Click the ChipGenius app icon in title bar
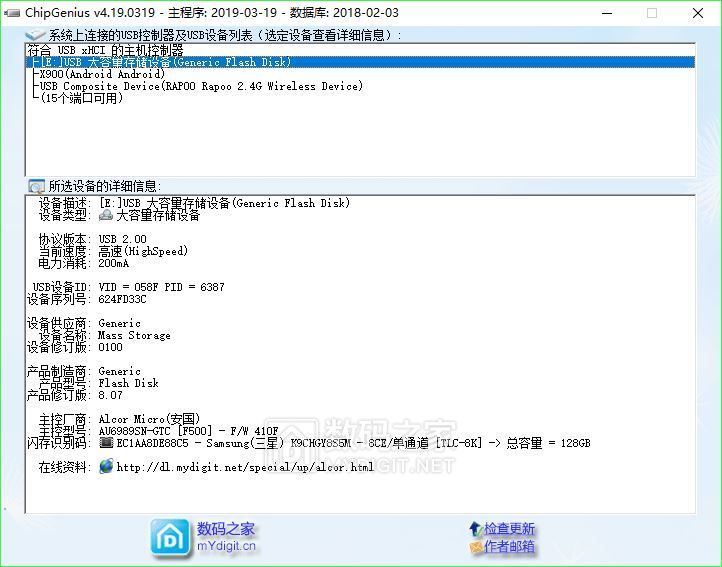The image size is (722, 567). click(12, 13)
